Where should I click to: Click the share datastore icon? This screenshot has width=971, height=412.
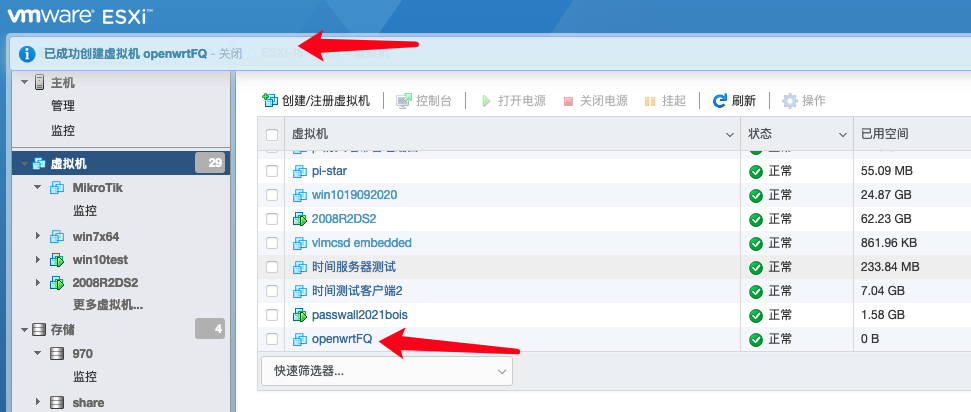[x=57, y=403]
